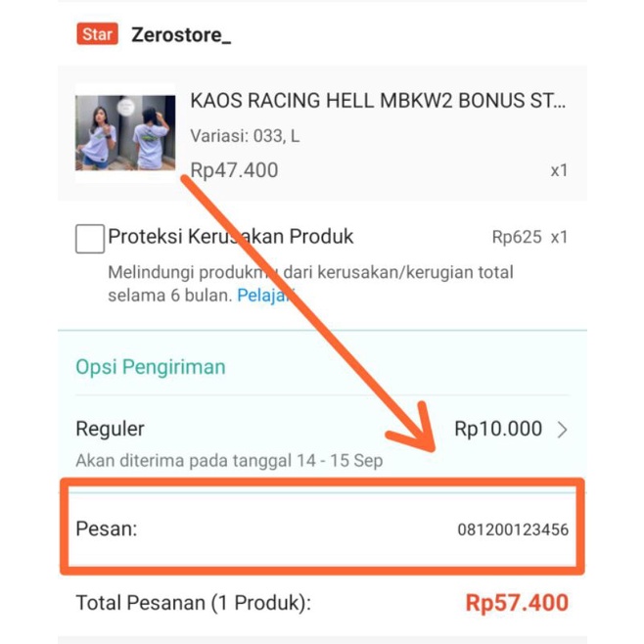Click the Star seller badge
Screen dimensions: 644x644
[x=97, y=34]
